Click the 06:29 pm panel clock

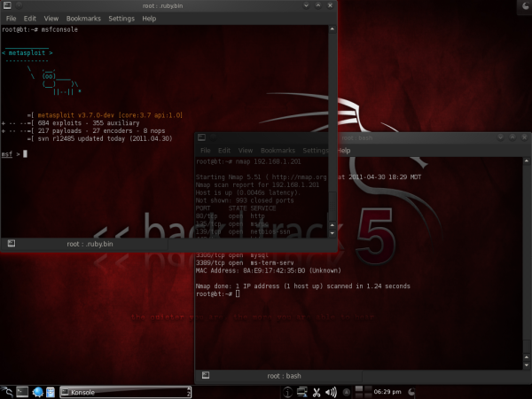(387, 392)
